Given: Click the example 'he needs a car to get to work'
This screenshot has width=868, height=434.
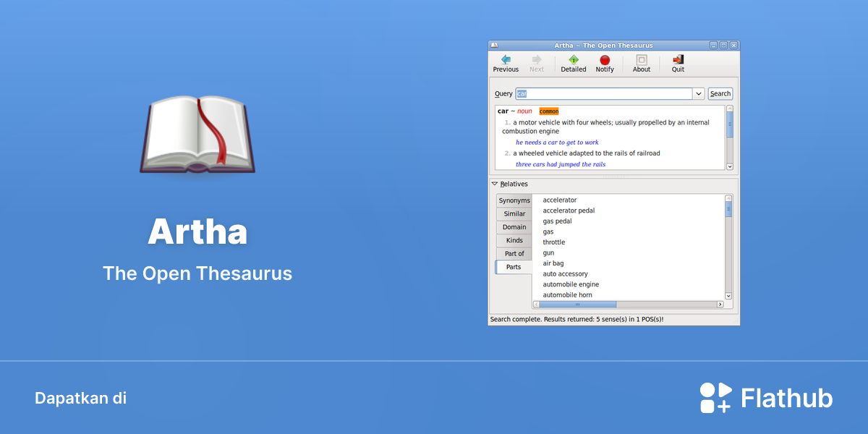Looking at the screenshot, I should click(x=557, y=142).
